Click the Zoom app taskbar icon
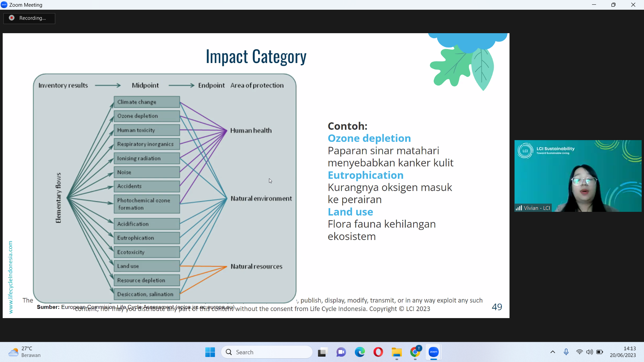The height and width of the screenshot is (362, 644). 434,352
